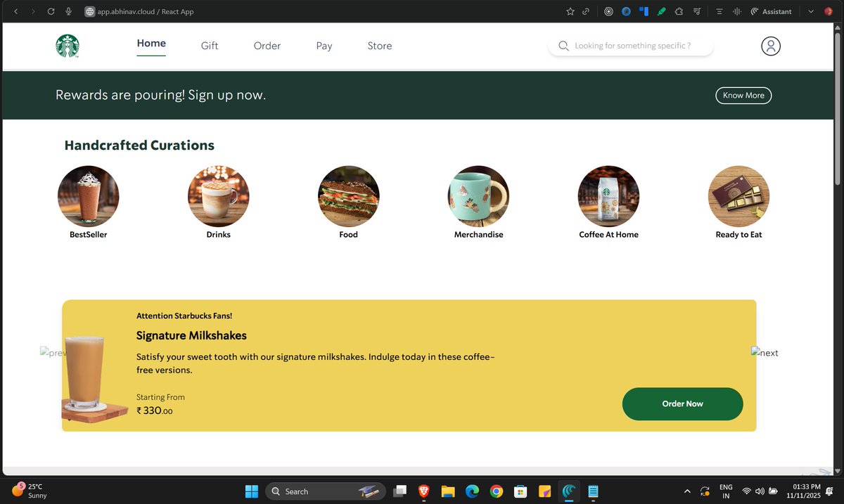Click the Know More button in the rewards banner

(x=743, y=96)
